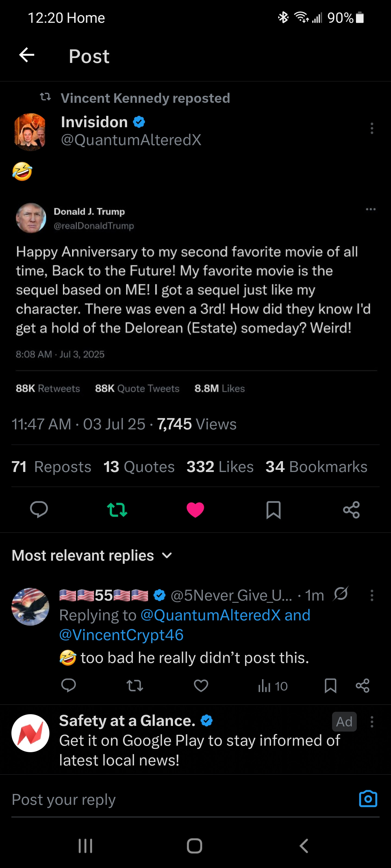Open Invisidon's profile picture

[x=30, y=131]
